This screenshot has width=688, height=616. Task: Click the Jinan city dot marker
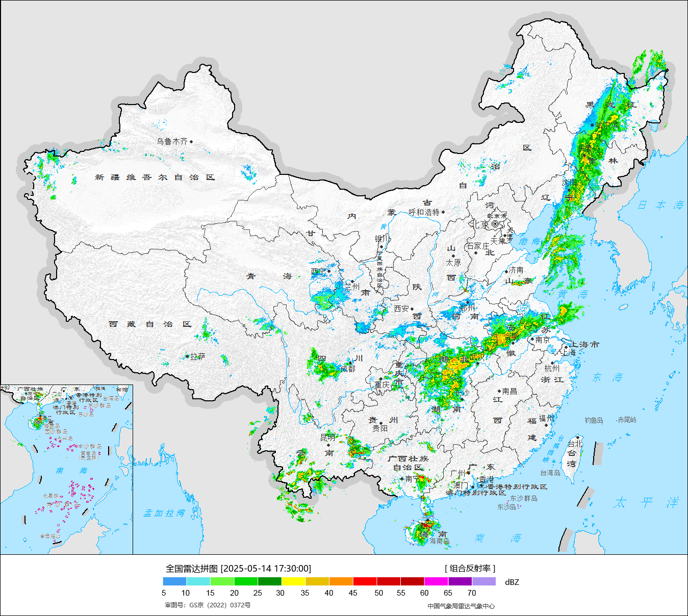(507, 271)
